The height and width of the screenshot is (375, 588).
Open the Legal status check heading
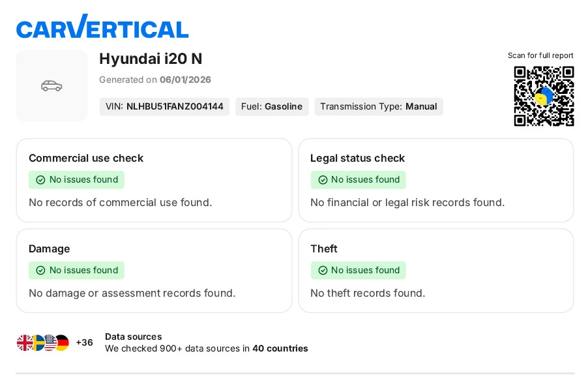tap(357, 158)
